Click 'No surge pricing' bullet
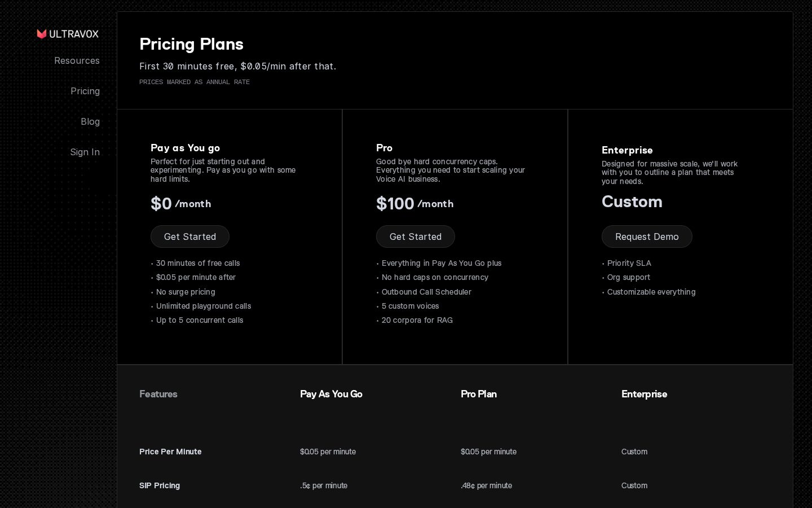This screenshot has width=812, height=508. tap(186, 292)
